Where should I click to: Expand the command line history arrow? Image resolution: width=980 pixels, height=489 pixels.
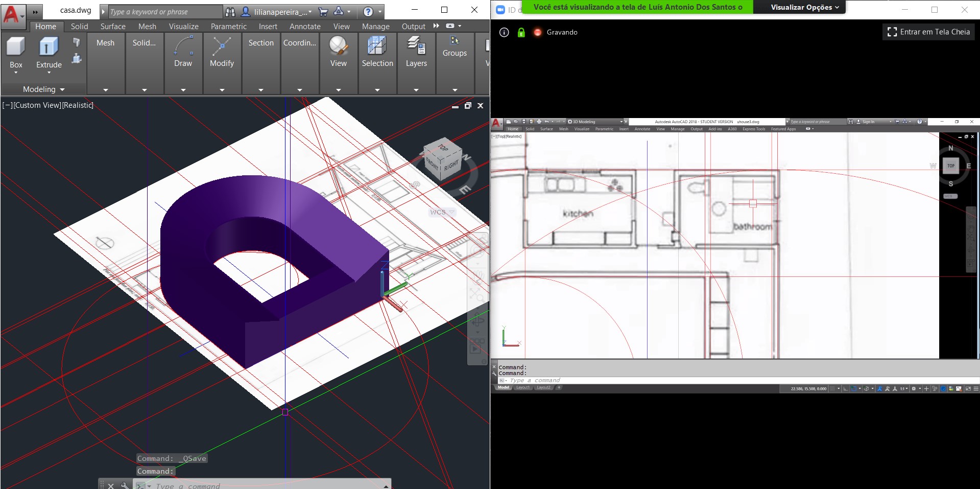click(x=386, y=486)
